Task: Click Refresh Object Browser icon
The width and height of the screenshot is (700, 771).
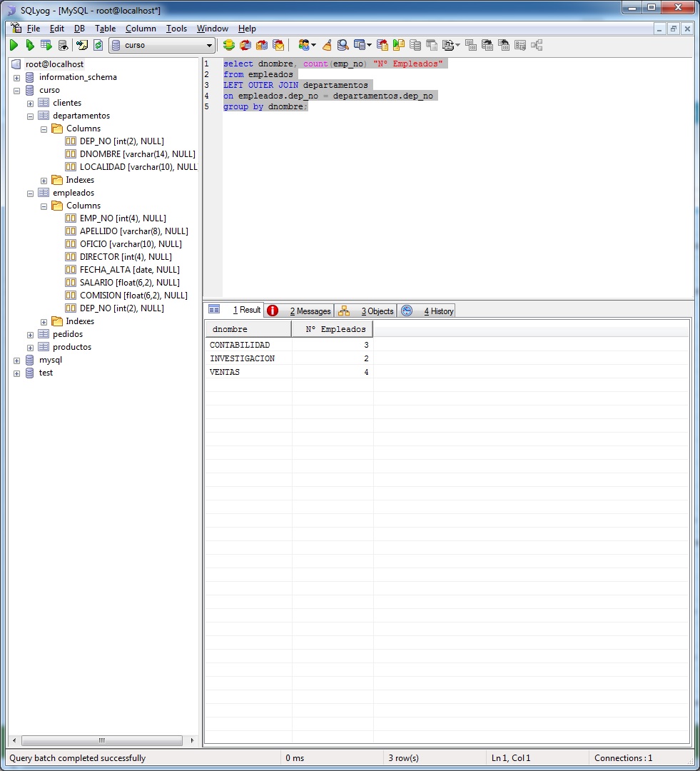Action: 98,45
